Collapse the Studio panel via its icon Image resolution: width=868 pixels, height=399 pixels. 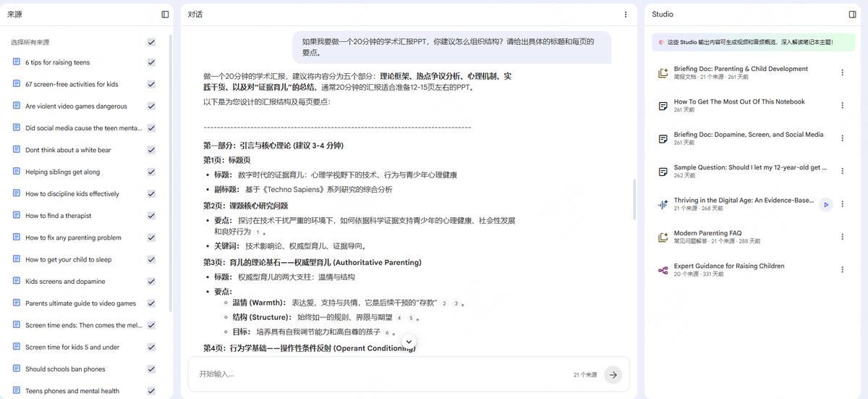(852, 14)
